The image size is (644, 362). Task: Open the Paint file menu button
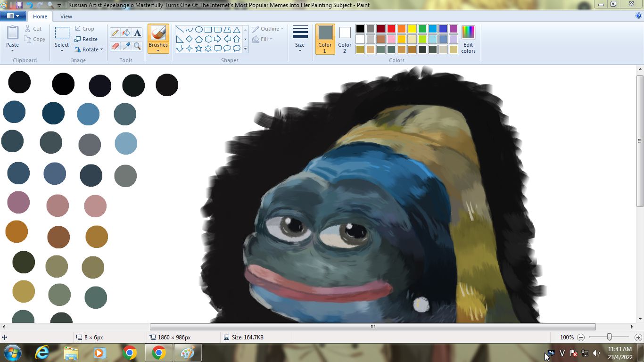coord(13,16)
